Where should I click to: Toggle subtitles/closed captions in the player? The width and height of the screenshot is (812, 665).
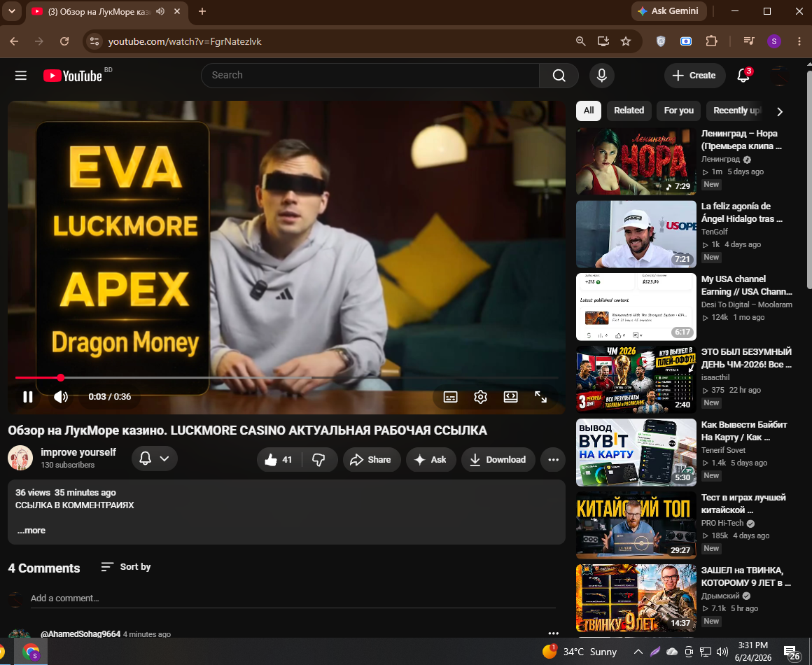click(x=451, y=397)
